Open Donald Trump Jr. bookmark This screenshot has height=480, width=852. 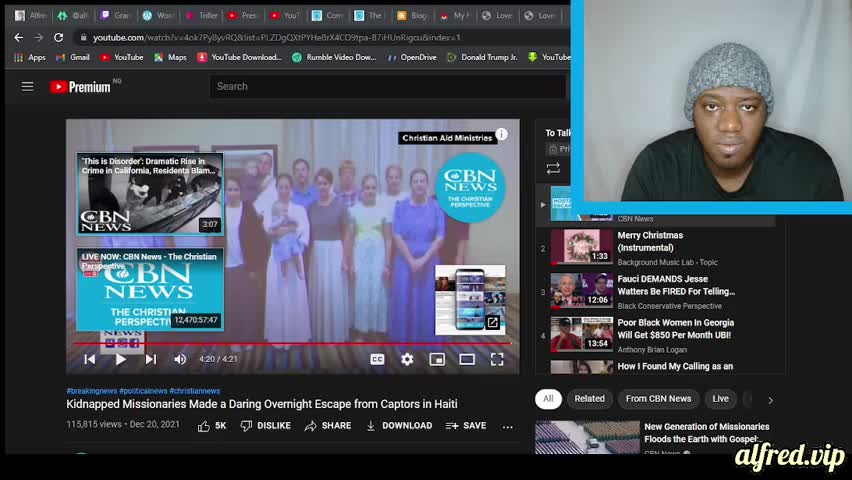[483, 57]
